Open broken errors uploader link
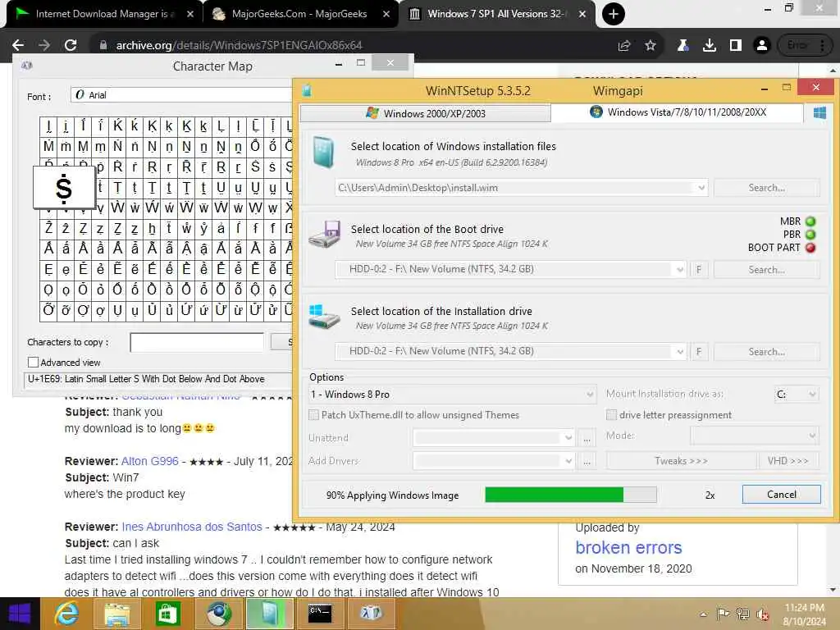Screen dimensions: 840x630 (628, 548)
